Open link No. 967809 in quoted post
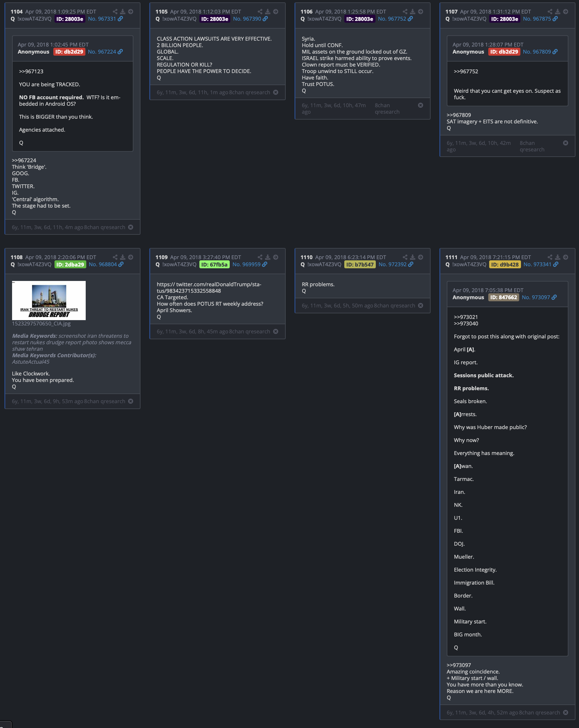Image resolution: width=579 pixels, height=728 pixels. point(540,52)
